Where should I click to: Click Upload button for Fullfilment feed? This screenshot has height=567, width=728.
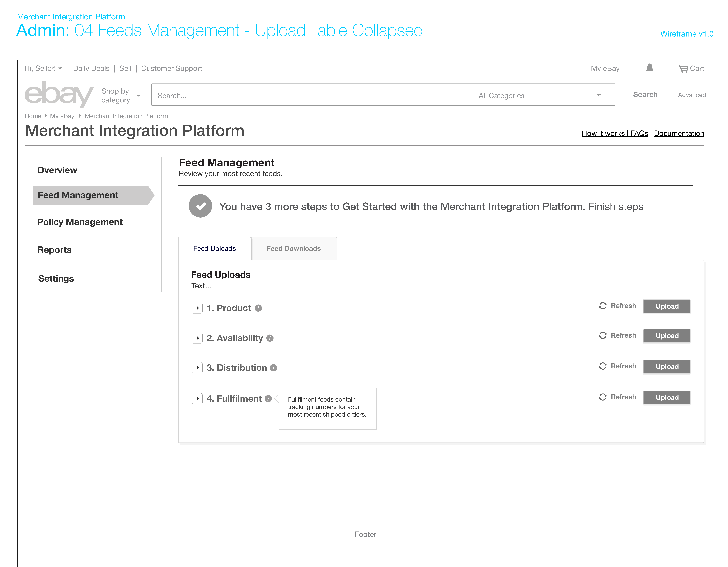click(x=667, y=398)
